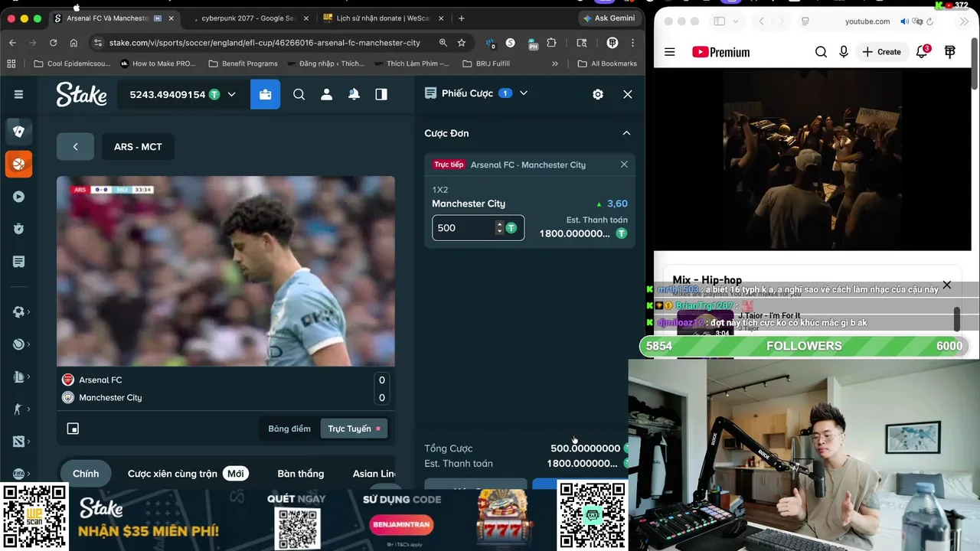Click the live match video stream

(226, 271)
